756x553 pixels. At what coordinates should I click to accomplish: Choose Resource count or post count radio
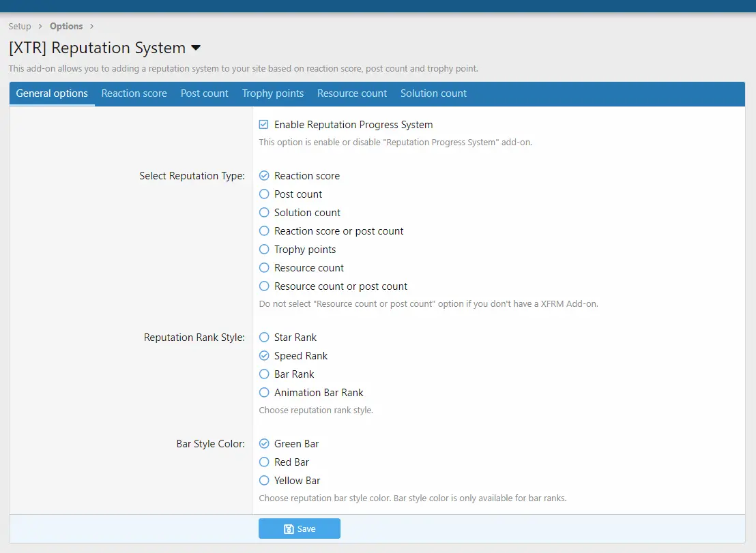point(264,286)
